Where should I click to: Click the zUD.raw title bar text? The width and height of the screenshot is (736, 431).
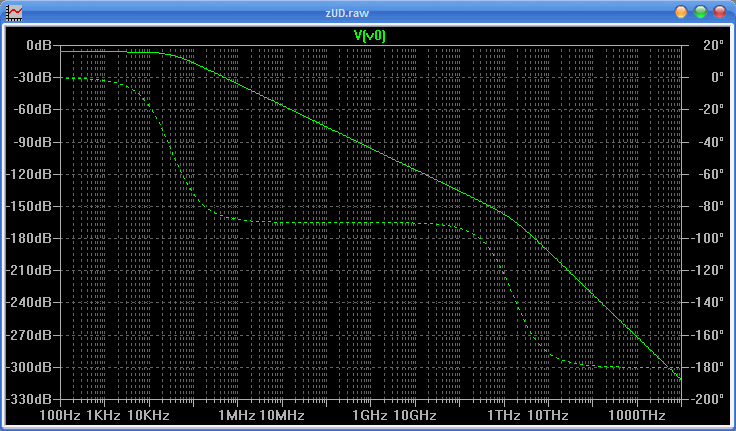pos(367,11)
